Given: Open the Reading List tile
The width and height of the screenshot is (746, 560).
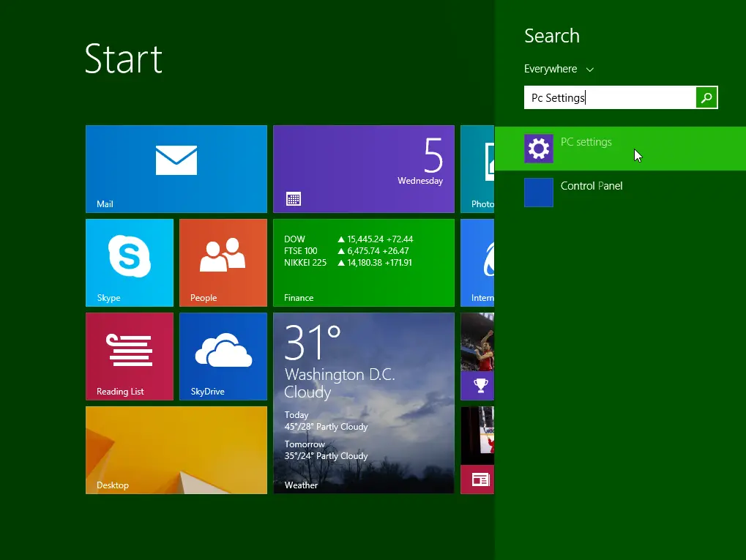Looking at the screenshot, I should 130,356.
